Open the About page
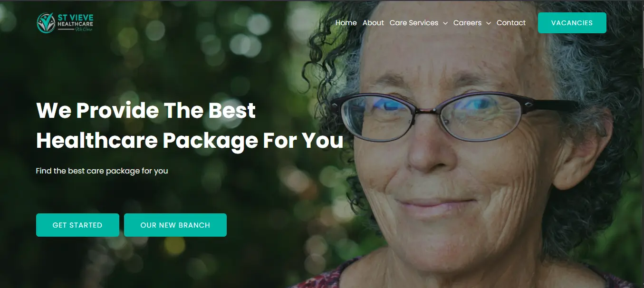644x288 pixels. 373,23
